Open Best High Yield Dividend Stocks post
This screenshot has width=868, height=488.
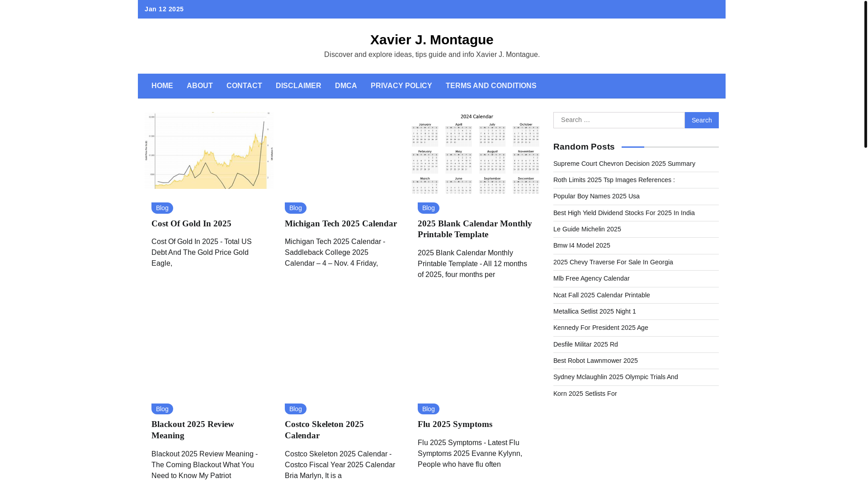624,213
